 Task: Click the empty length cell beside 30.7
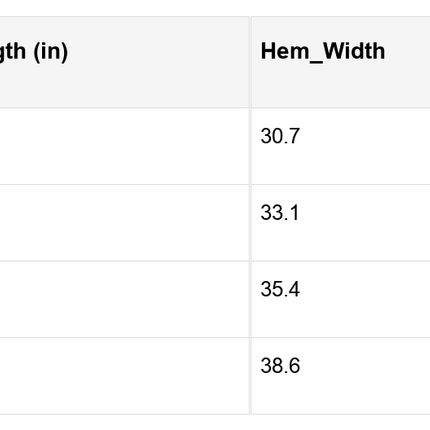point(124,146)
